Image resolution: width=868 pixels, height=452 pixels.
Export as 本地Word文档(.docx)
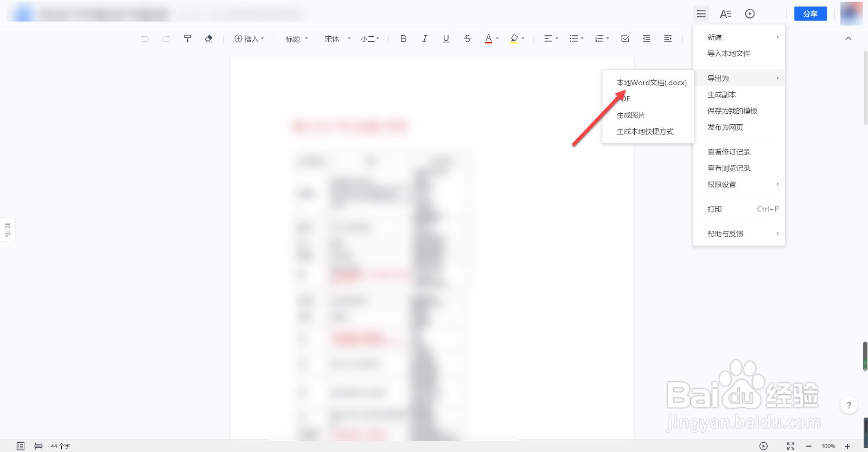coord(648,82)
